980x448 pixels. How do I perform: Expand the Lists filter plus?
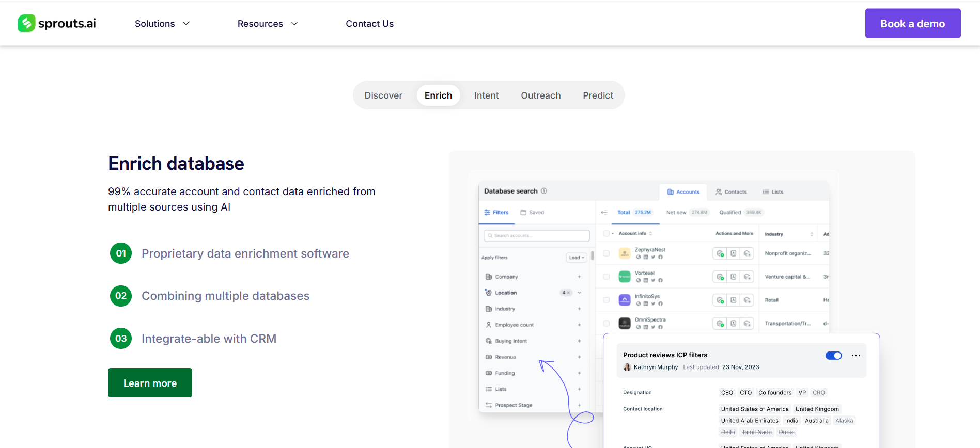(580, 389)
